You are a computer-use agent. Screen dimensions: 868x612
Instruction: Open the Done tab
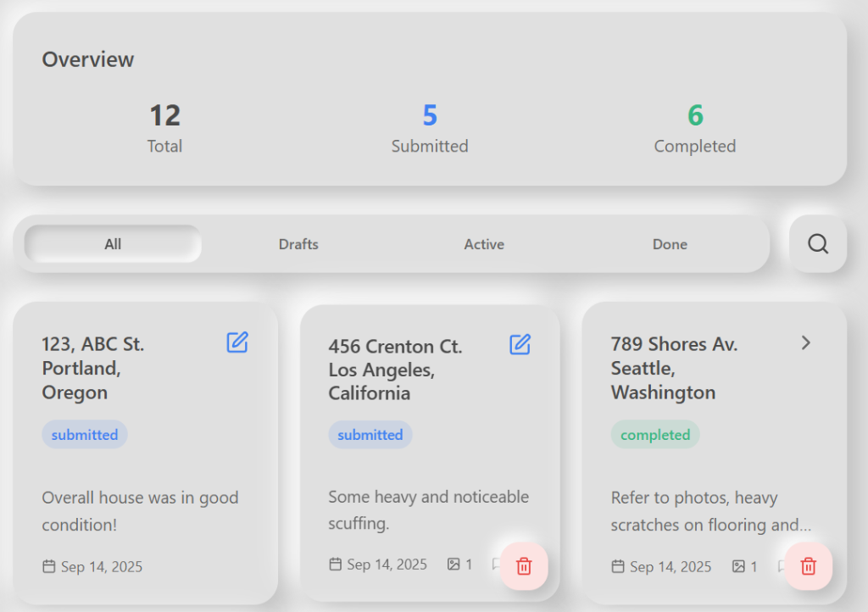pyautogui.click(x=670, y=244)
